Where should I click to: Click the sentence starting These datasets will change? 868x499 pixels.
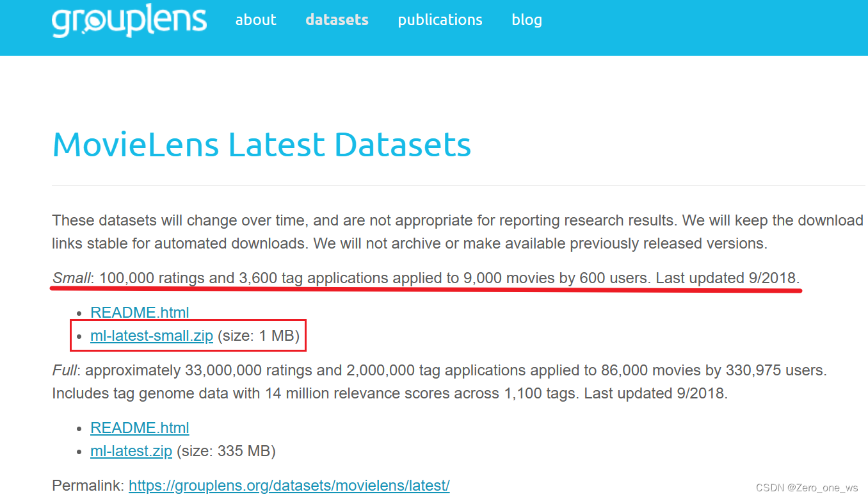(458, 232)
